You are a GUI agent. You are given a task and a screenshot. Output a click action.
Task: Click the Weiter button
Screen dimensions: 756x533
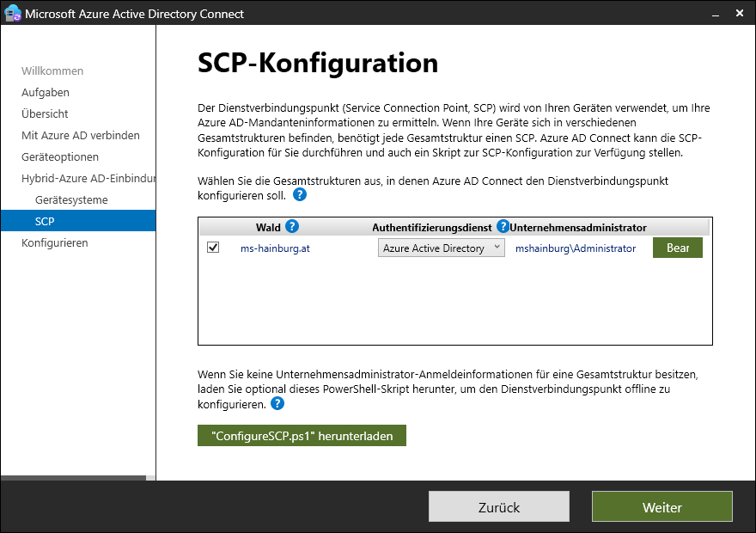[661, 507]
